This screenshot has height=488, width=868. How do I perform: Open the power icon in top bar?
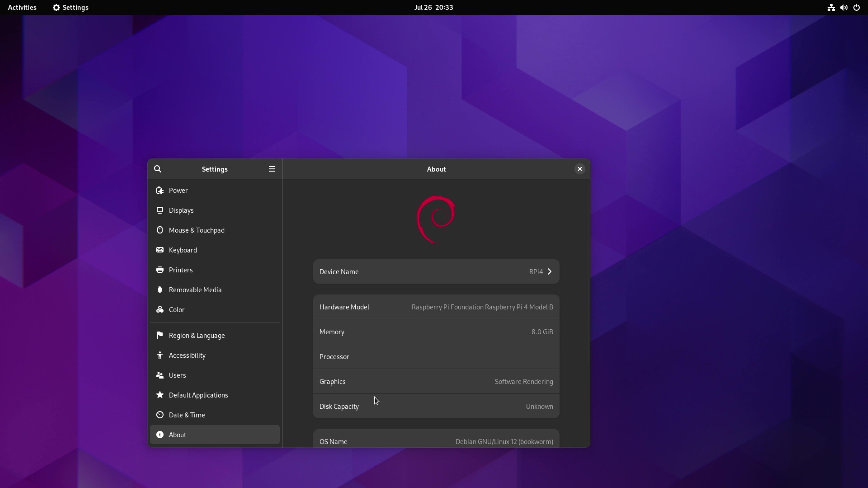click(856, 7)
